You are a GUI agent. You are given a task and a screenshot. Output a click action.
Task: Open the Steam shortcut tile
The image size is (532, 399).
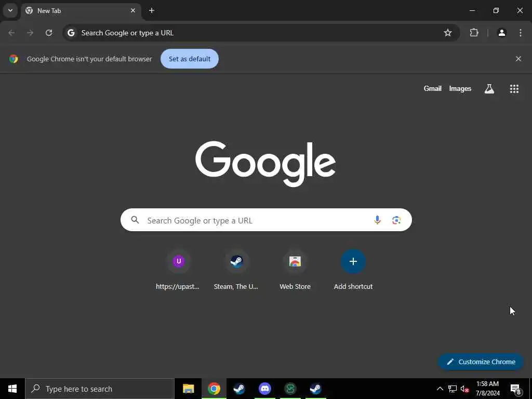(x=236, y=270)
